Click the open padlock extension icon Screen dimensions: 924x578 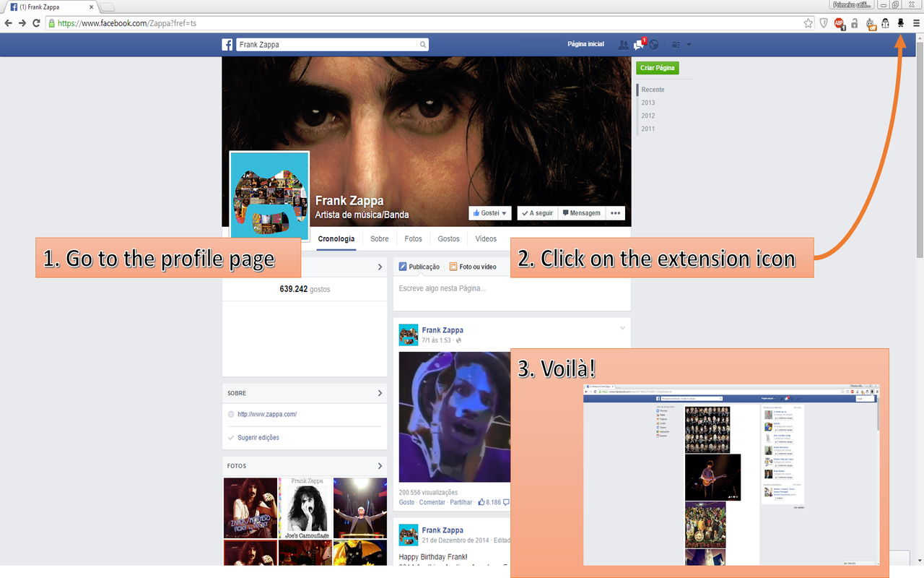point(855,23)
